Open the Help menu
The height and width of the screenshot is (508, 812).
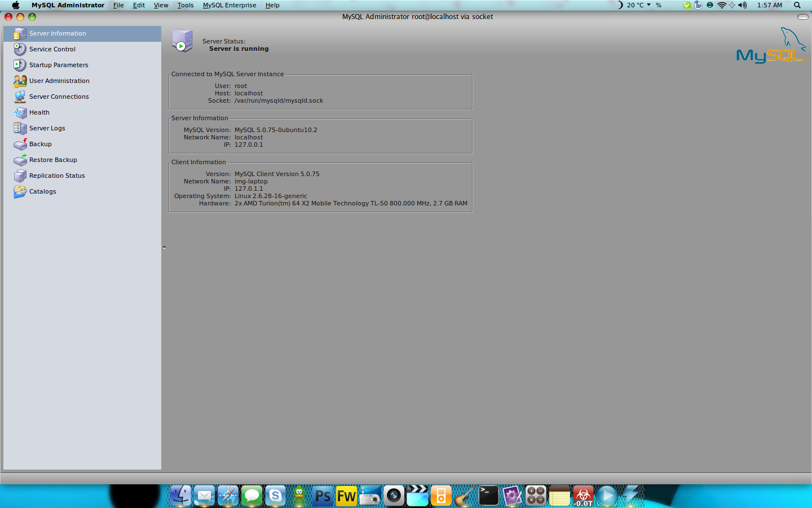272,5
